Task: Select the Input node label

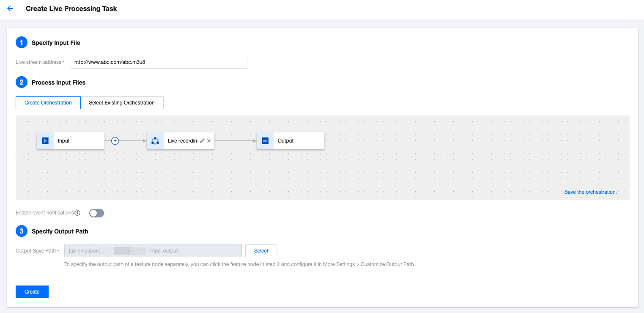Action: (64, 141)
